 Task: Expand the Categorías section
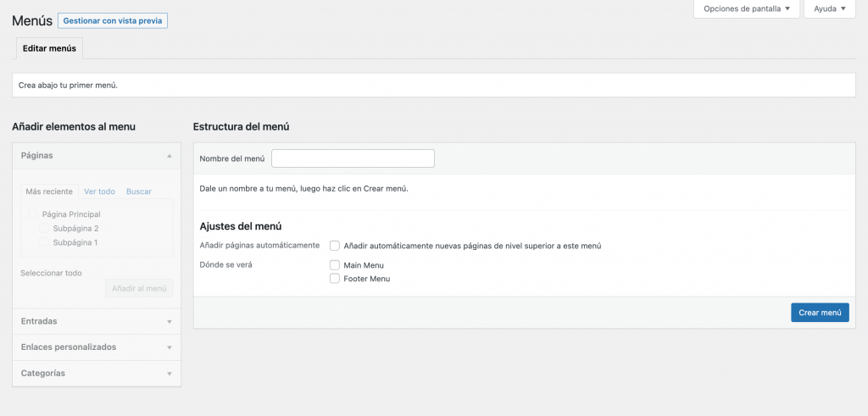tap(170, 374)
